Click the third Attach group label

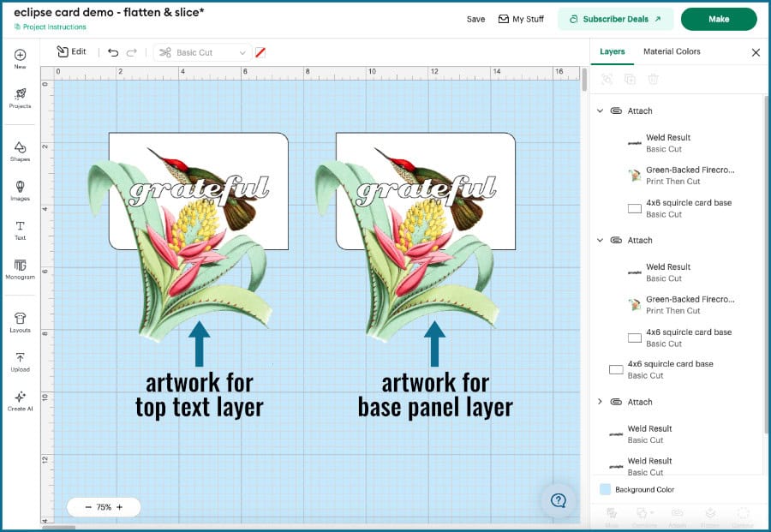[640, 402]
